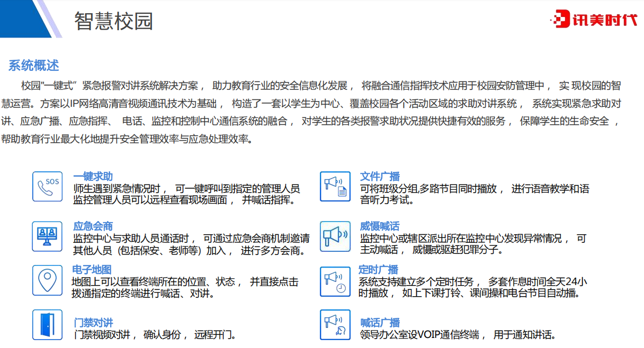Select the 威慑喊话 heading text
Image resolution: width=644 pixels, height=348 pixels.
point(380,226)
